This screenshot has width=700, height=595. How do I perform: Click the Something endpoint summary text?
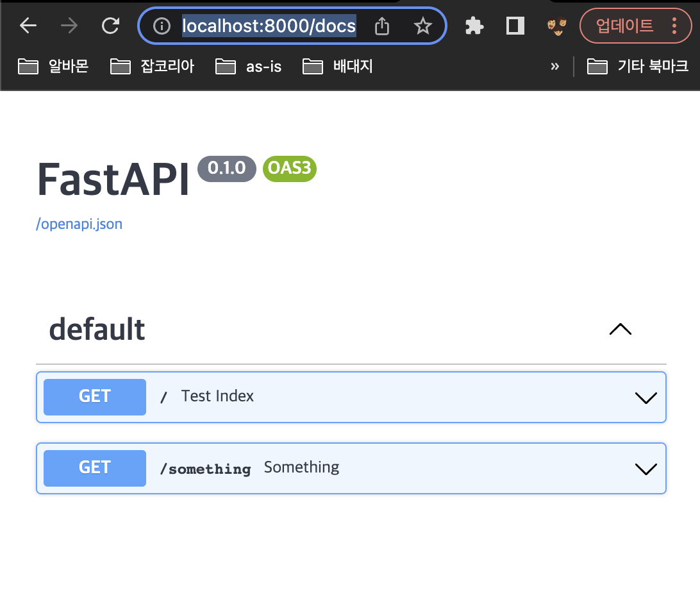coord(301,467)
